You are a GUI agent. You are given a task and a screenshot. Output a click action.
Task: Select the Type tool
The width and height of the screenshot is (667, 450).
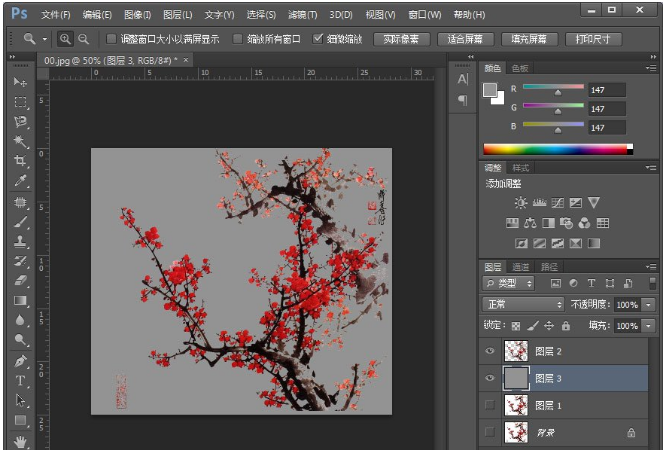point(20,381)
